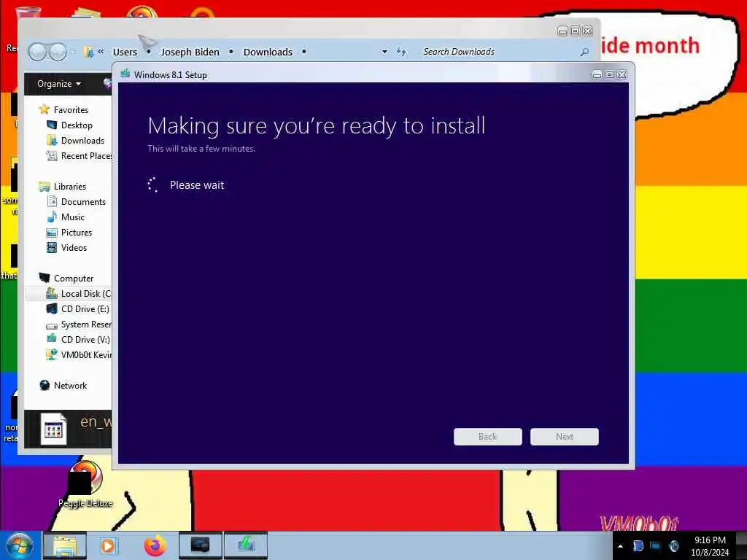Click the Network globe icon

coord(44,385)
